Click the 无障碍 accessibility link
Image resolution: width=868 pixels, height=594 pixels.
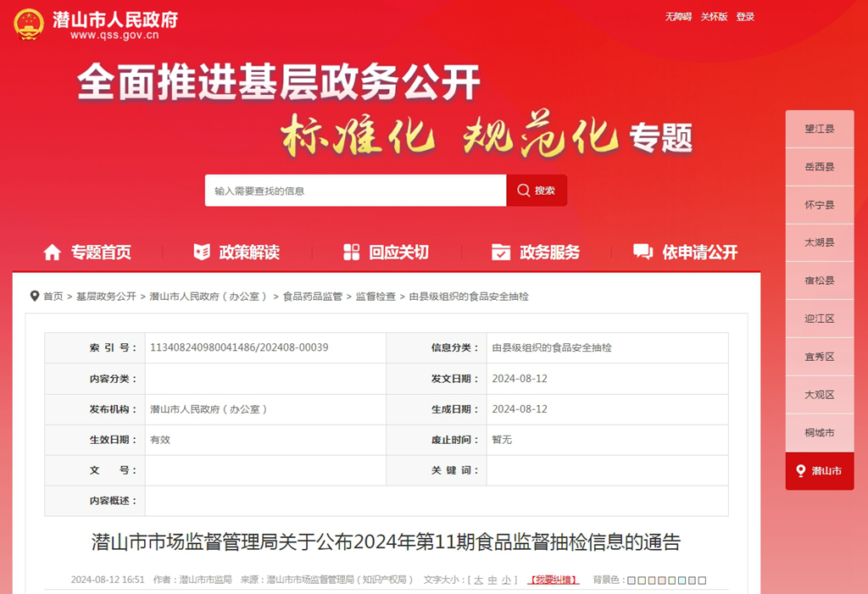(678, 17)
